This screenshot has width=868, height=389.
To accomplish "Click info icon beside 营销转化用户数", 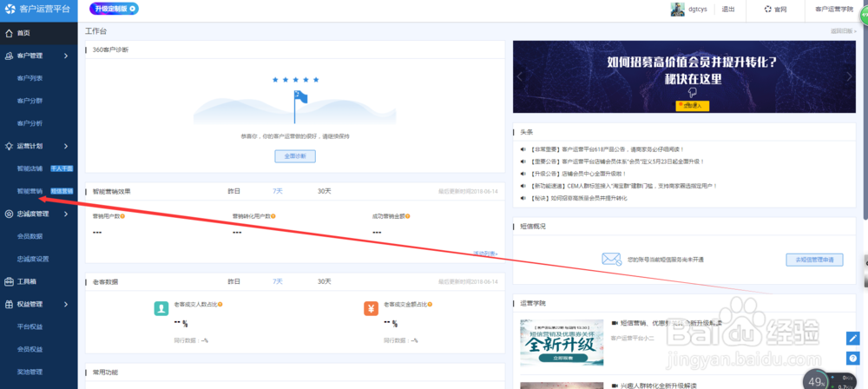I will [x=273, y=216].
